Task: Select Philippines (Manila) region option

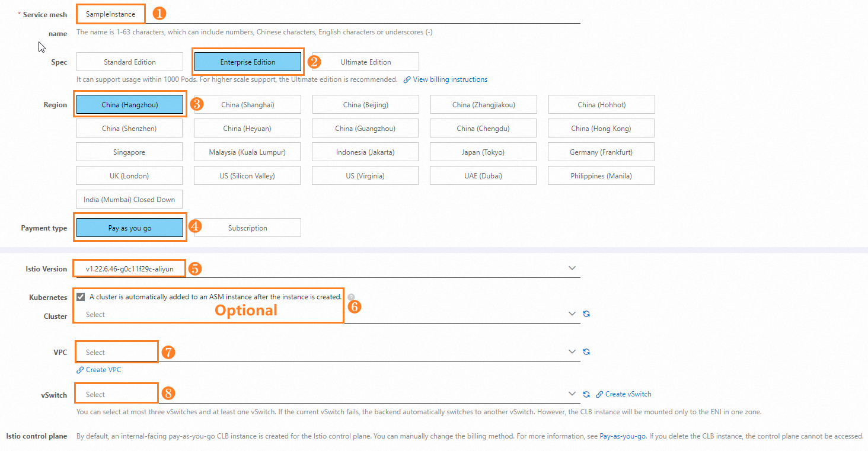Action: coord(602,176)
